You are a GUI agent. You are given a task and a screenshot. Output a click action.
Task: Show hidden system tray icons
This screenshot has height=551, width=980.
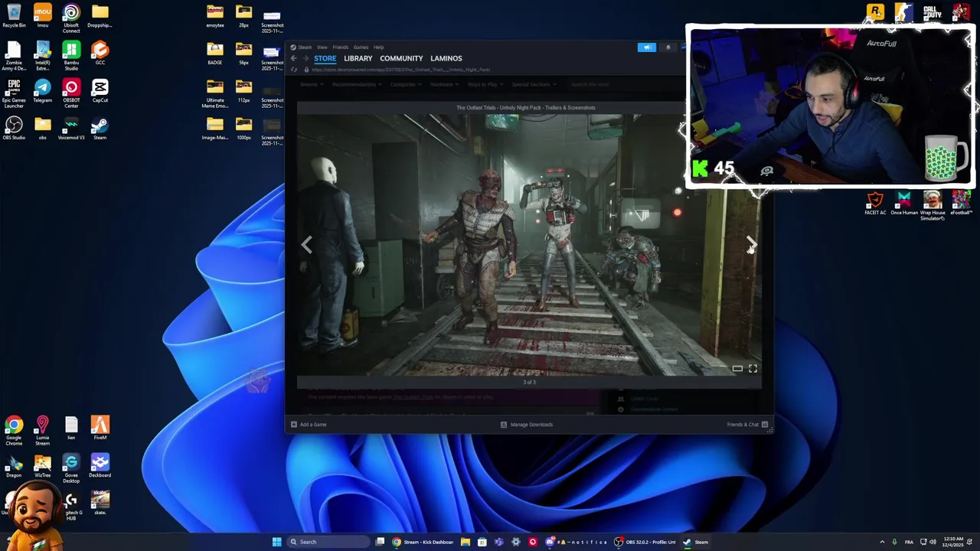coord(882,542)
